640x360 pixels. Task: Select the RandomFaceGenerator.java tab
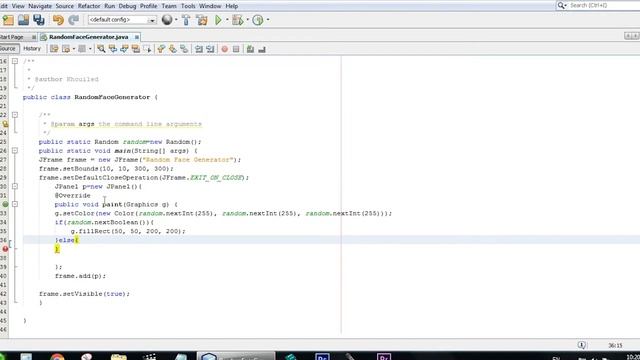pyautogui.click(x=89, y=37)
